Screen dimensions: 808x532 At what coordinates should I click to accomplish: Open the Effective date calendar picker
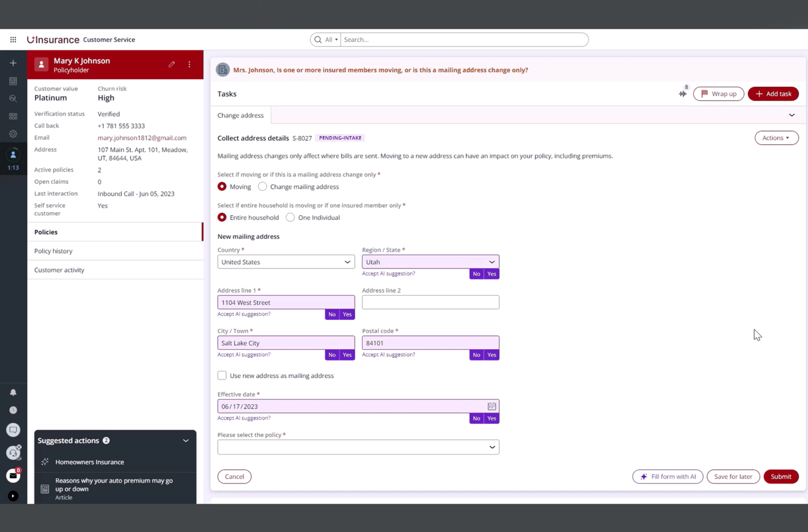[492, 406]
